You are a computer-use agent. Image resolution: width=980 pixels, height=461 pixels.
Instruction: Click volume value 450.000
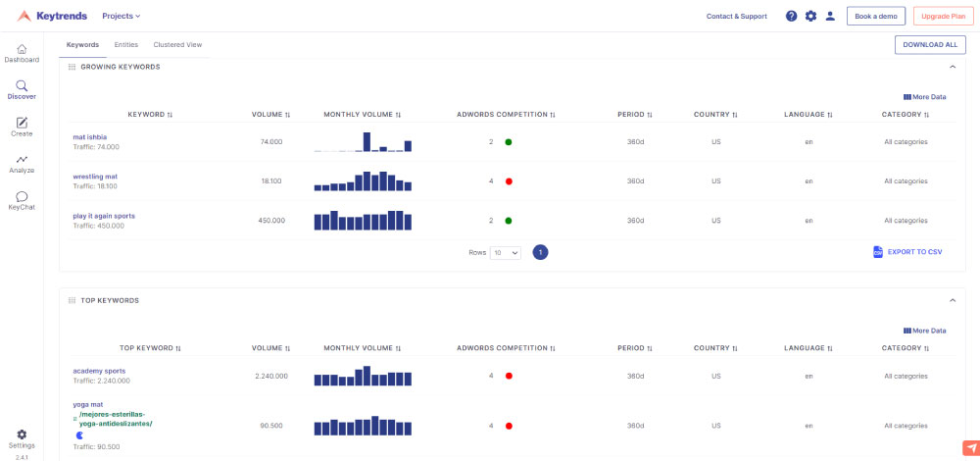click(x=271, y=221)
